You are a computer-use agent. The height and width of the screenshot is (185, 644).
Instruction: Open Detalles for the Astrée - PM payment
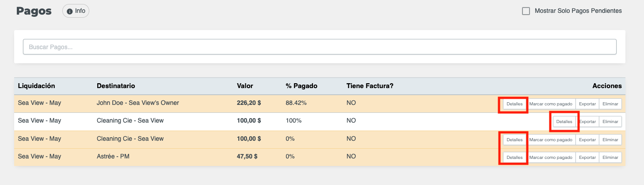514,158
